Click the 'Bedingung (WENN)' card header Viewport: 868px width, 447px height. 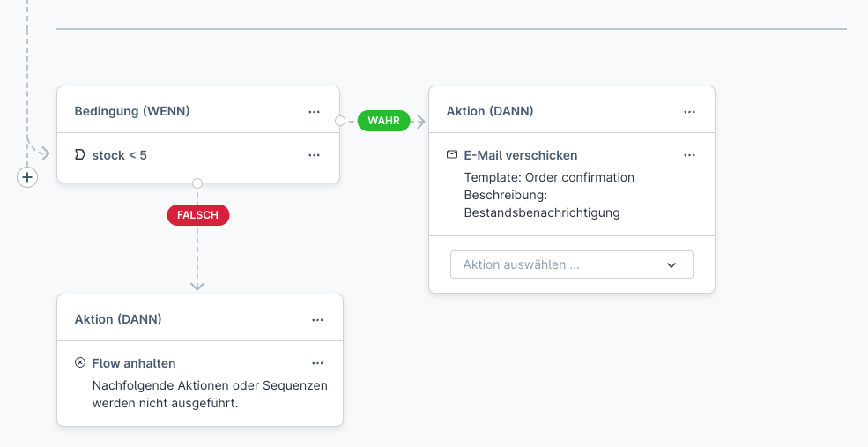pos(132,111)
